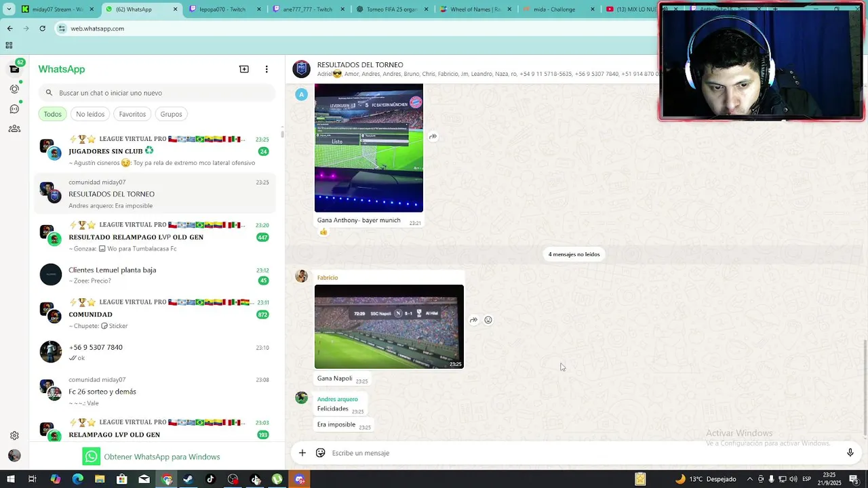Play Fabricio's Napoli video thumbnail
Screen dimensions: 868x488
tap(389, 327)
